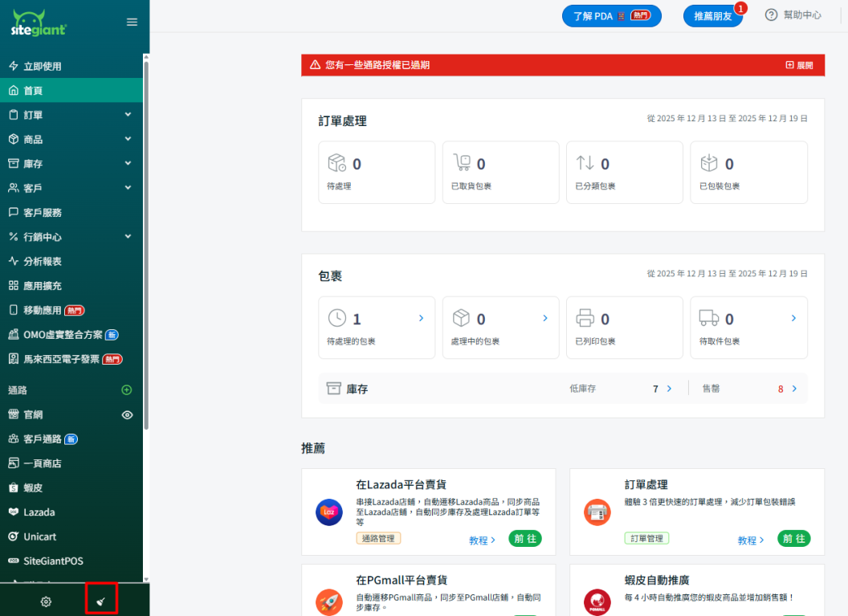Expand the 訂單 orders submenu
This screenshot has width=848, height=616.
tap(128, 115)
